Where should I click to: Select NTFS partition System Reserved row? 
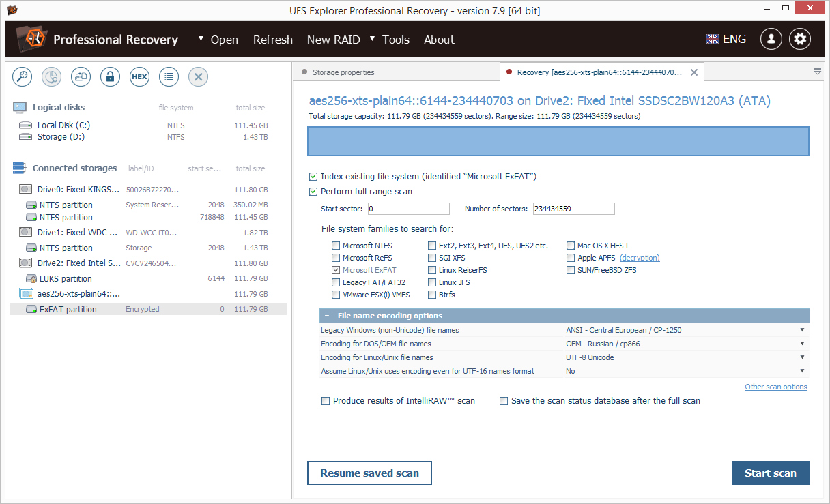point(148,205)
